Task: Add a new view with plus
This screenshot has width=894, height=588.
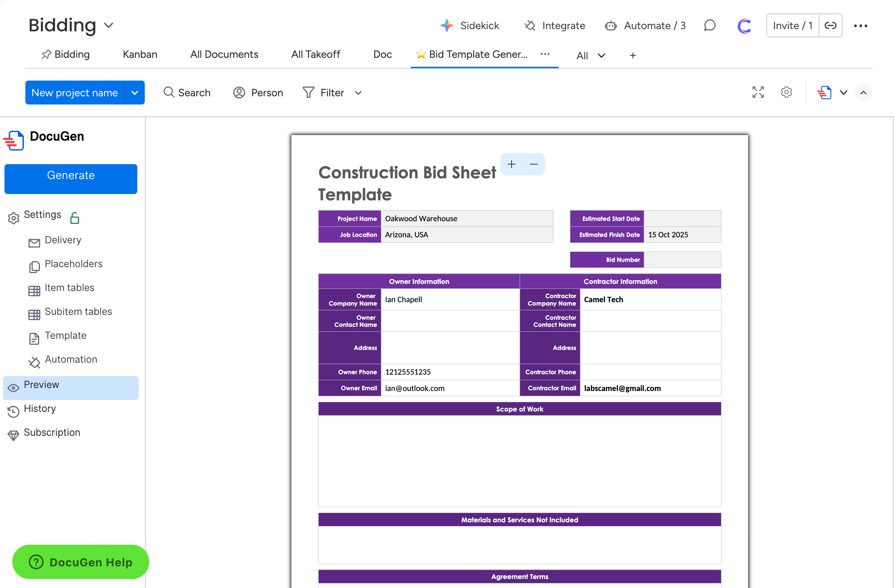Action: [632, 56]
